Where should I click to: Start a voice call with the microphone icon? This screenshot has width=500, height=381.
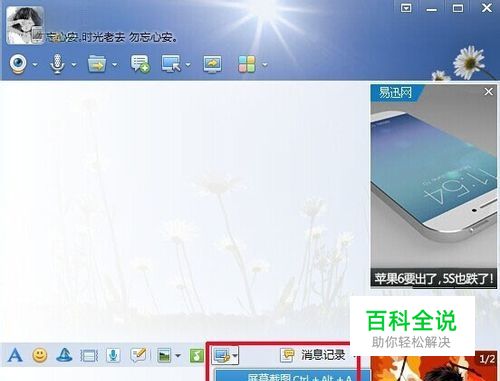[57, 64]
